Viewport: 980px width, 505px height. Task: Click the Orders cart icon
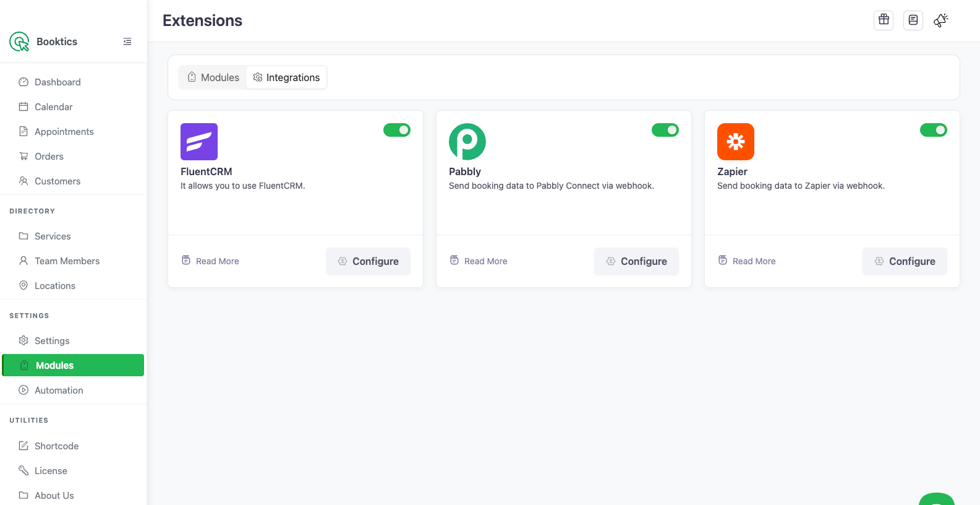tap(23, 156)
